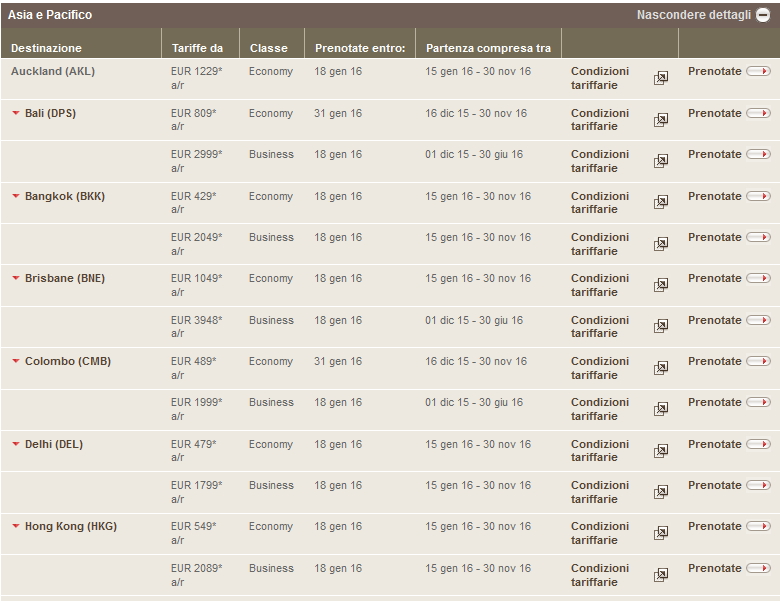This screenshot has height=601, width=780.
Task: Open popup icon for Brisbane Economy fare
Action: pyautogui.click(x=661, y=285)
